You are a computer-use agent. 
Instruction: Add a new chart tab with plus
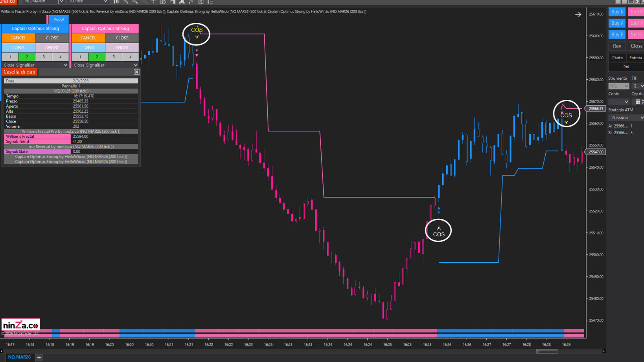click(39, 357)
